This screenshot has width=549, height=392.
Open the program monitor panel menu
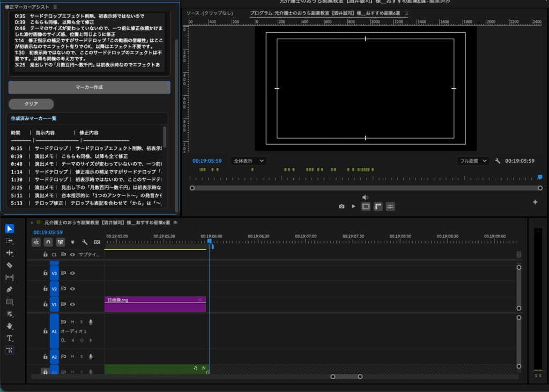[x=406, y=13]
